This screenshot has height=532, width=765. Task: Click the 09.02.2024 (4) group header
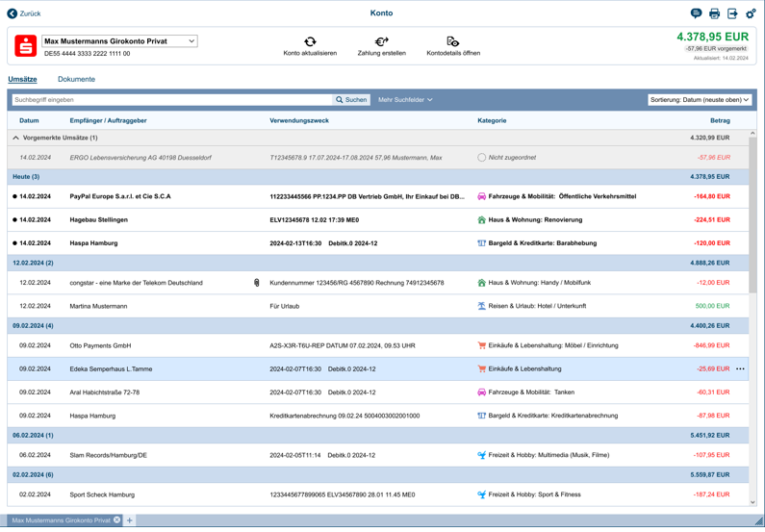tap(378, 326)
